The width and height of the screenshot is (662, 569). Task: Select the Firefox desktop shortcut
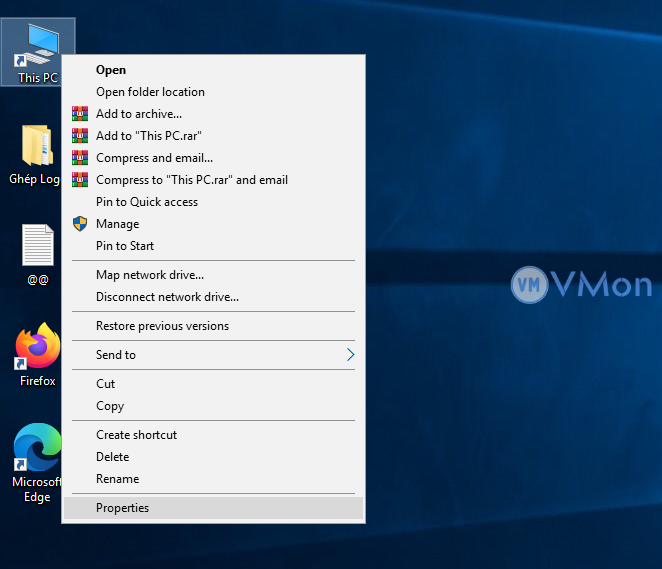click(x=37, y=348)
